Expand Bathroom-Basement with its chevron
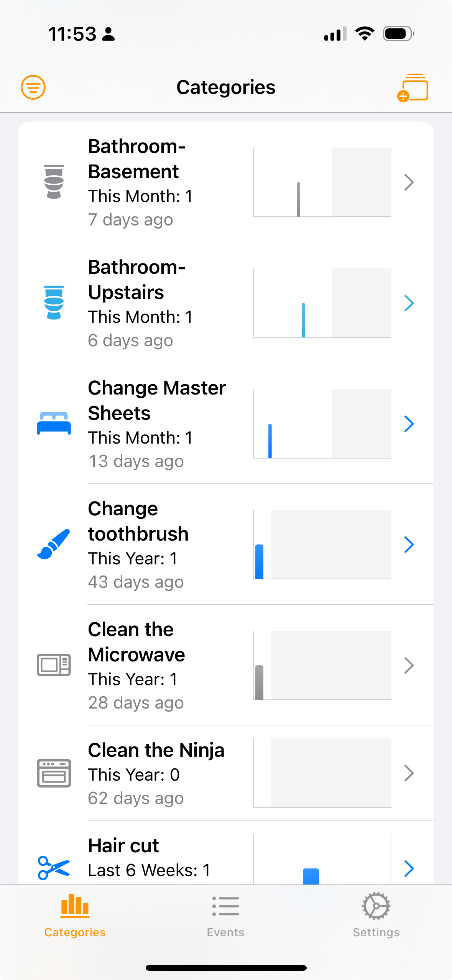This screenshot has height=980, width=452. tap(409, 182)
